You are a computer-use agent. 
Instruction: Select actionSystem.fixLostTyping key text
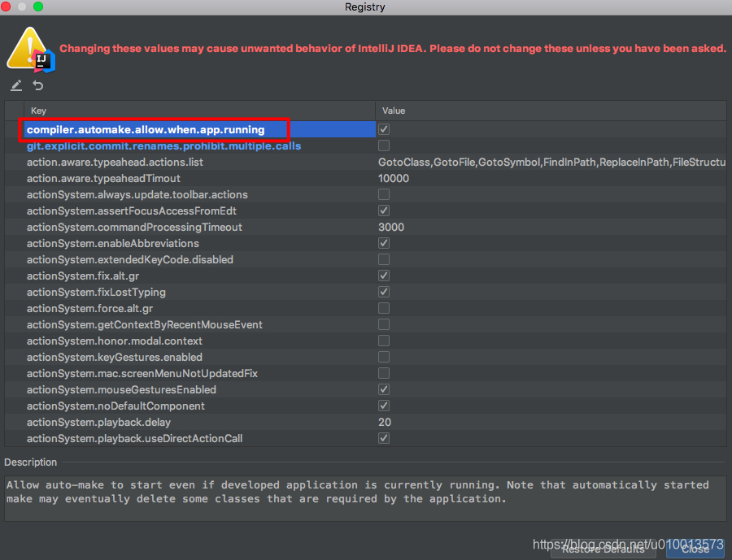coord(96,292)
